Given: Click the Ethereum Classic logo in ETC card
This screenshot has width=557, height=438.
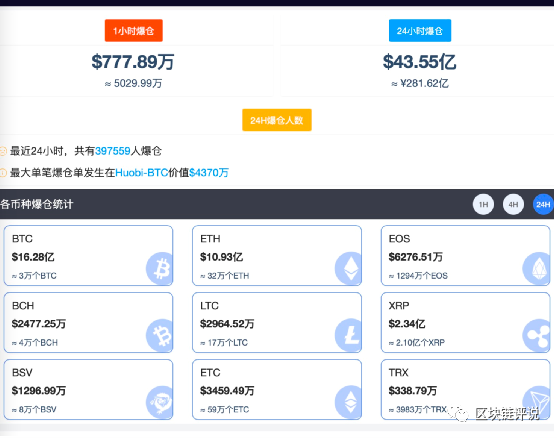Looking at the screenshot, I should (x=348, y=402).
